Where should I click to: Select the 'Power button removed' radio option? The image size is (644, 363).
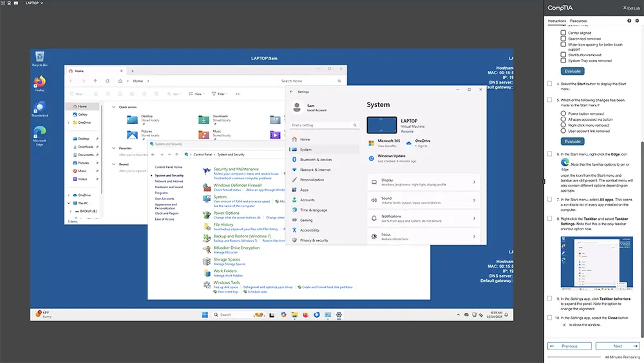(563, 113)
